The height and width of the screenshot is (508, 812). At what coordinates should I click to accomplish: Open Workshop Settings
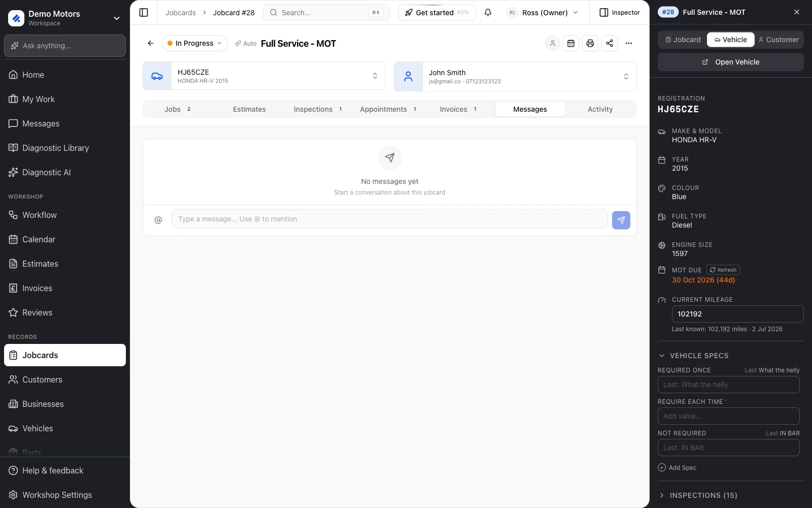(x=65, y=495)
